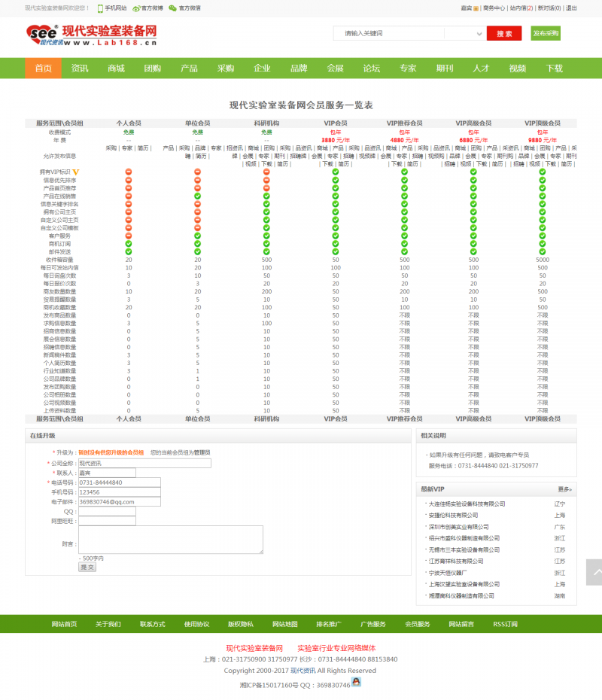
Task: Expand 更多 in 最新VIP panel
Action: point(564,489)
